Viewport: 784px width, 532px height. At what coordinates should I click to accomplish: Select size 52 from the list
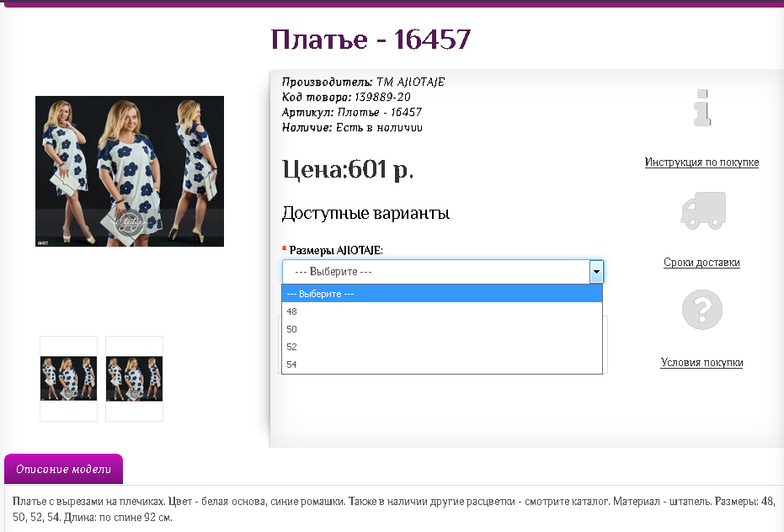tap(442, 347)
